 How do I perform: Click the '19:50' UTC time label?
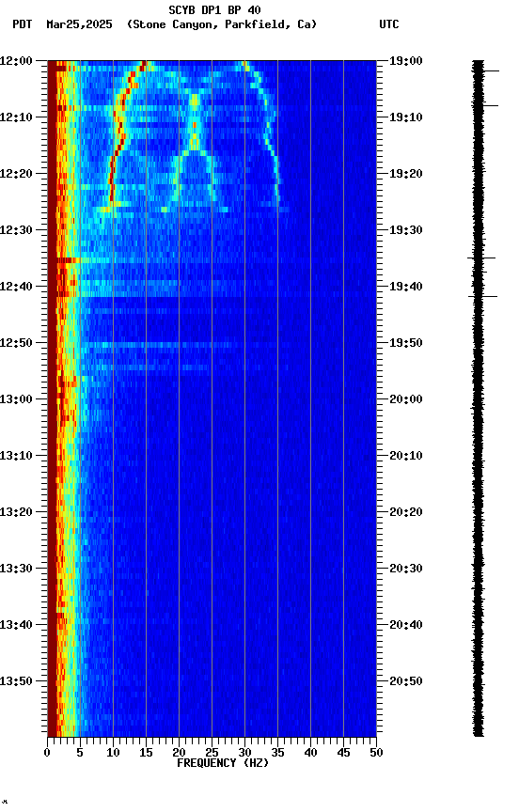406,343
